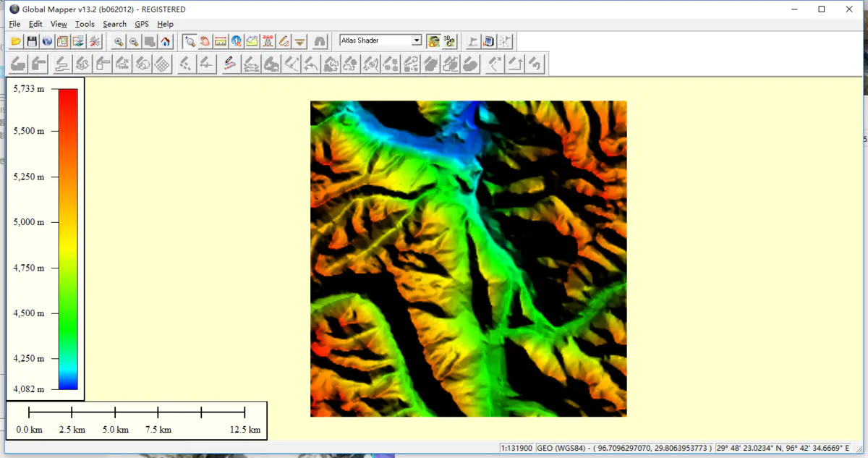868x458 pixels.
Task: Open the View menu
Action: pos(59,24)
